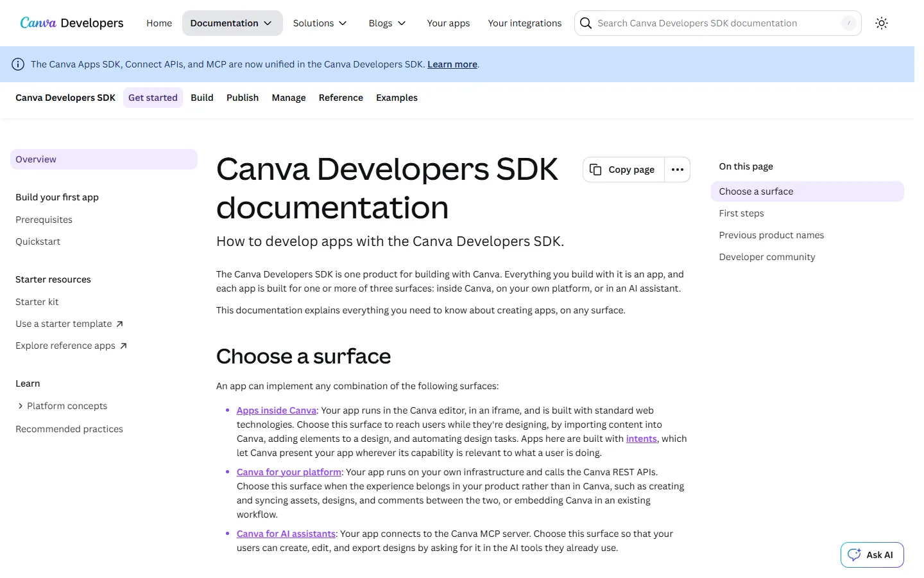The image size is (924, 578).
Task: Click the copy icon in Copy page button
Action: pos(595,170)
